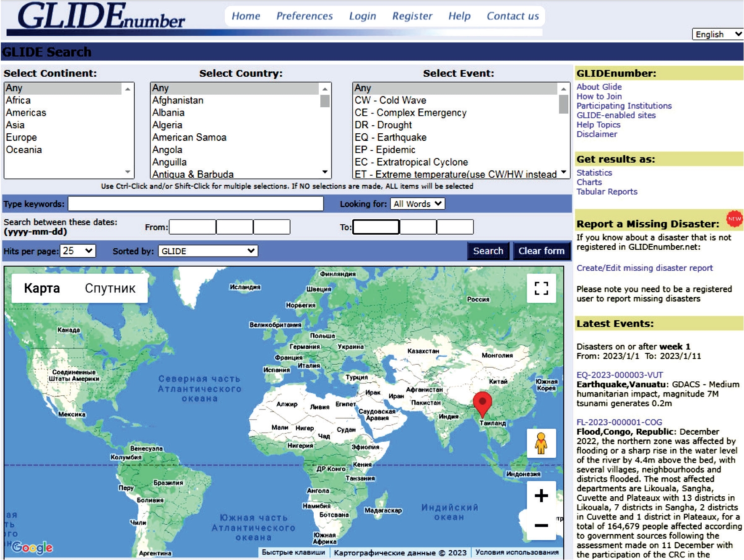Open the Looking for All Words dropdown
Viewport: 744px width, 560px height.
coord(417,204)
